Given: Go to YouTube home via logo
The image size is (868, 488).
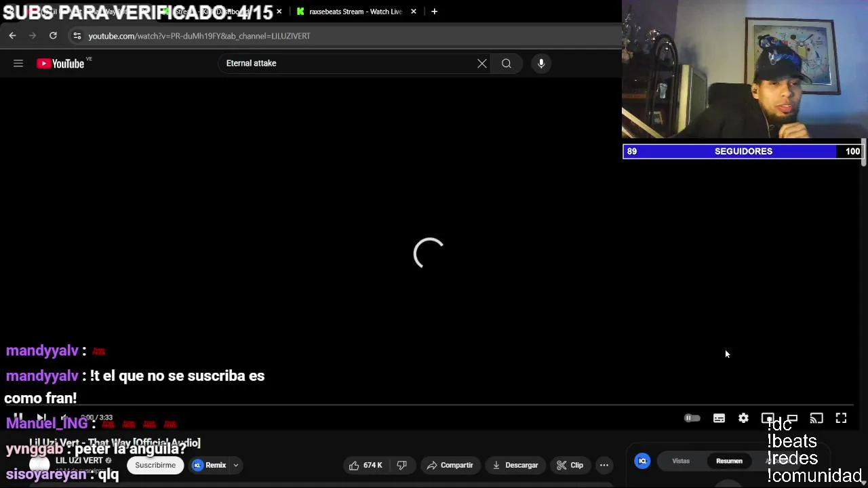Looking at the screenshot, I should click(x=60, y=63).
